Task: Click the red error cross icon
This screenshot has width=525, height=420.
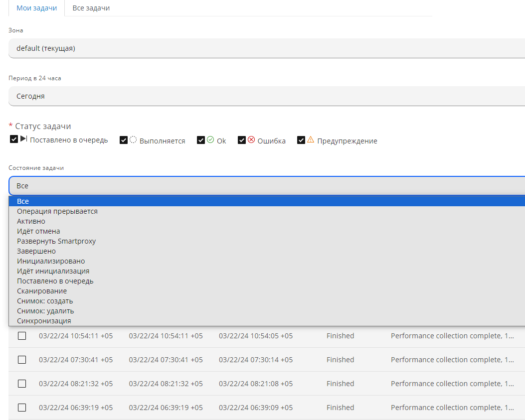Action: pyautogui.click(x=251, y=140)
